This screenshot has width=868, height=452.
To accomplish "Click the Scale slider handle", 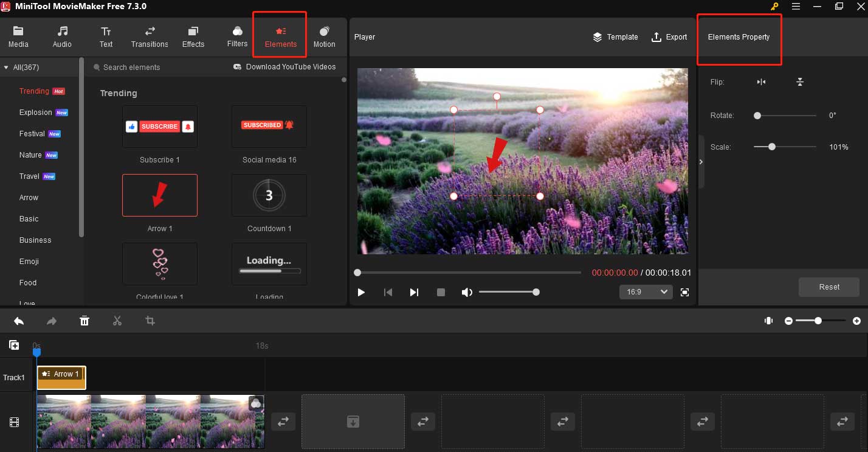I will (x=772, y=147).
